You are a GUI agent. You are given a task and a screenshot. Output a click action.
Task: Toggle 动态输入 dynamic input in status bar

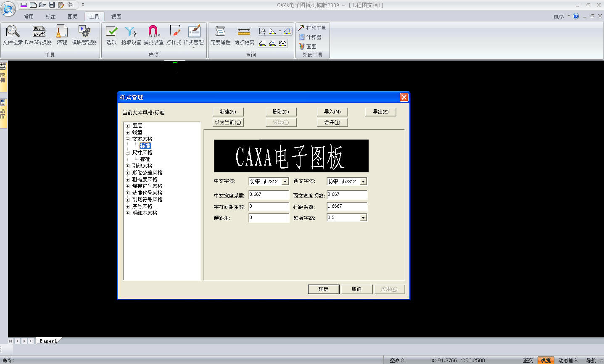click(x=568, y=361)
